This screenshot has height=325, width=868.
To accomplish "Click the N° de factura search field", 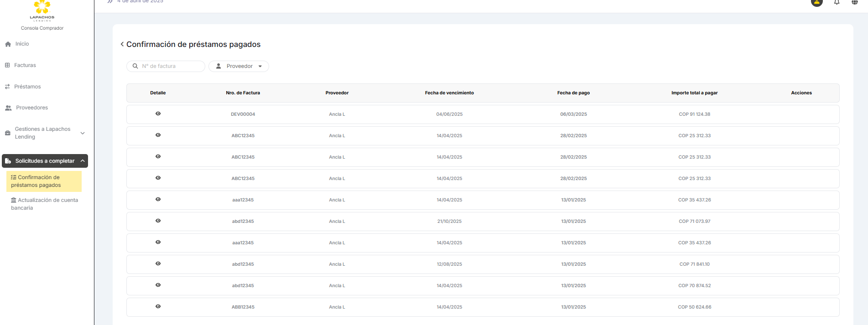I will click(x=170, y=66).
